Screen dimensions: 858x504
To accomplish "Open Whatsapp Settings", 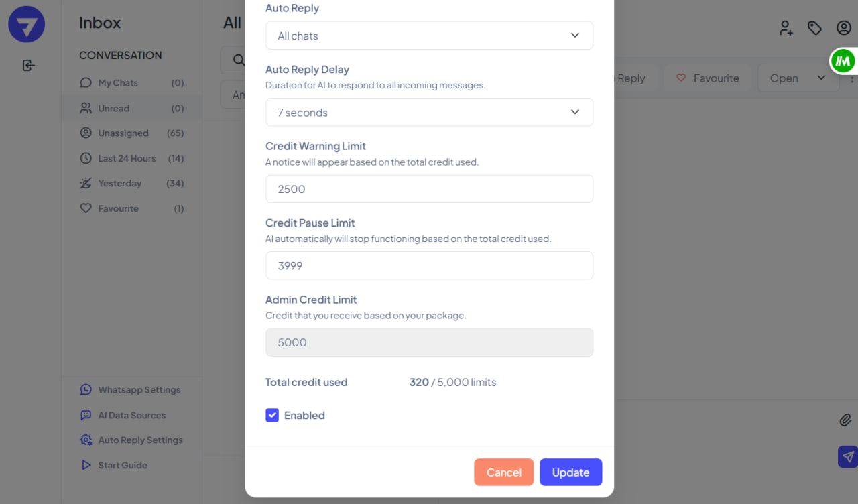I will (x=139, y=390).
